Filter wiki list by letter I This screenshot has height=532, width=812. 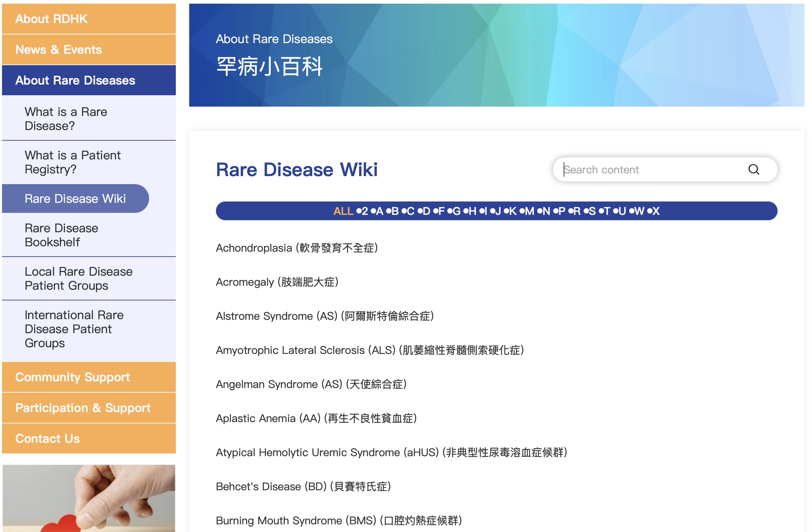(x=485, y=211)
